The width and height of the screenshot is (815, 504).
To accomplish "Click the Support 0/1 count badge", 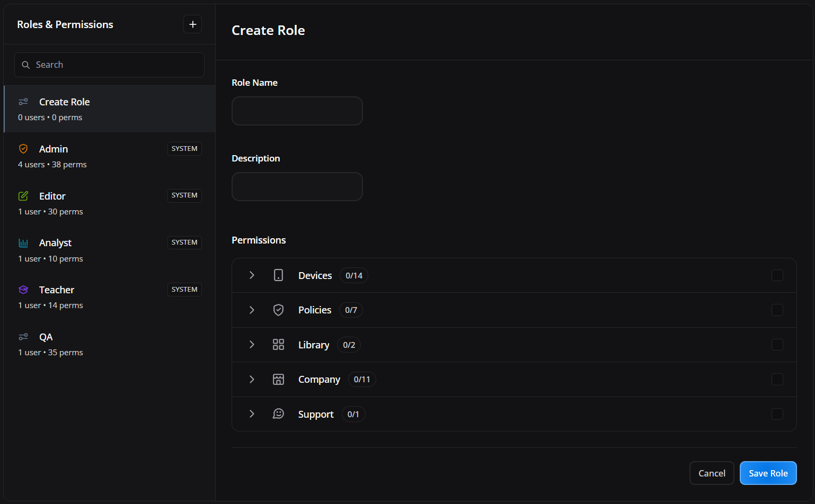I will 353,414.
